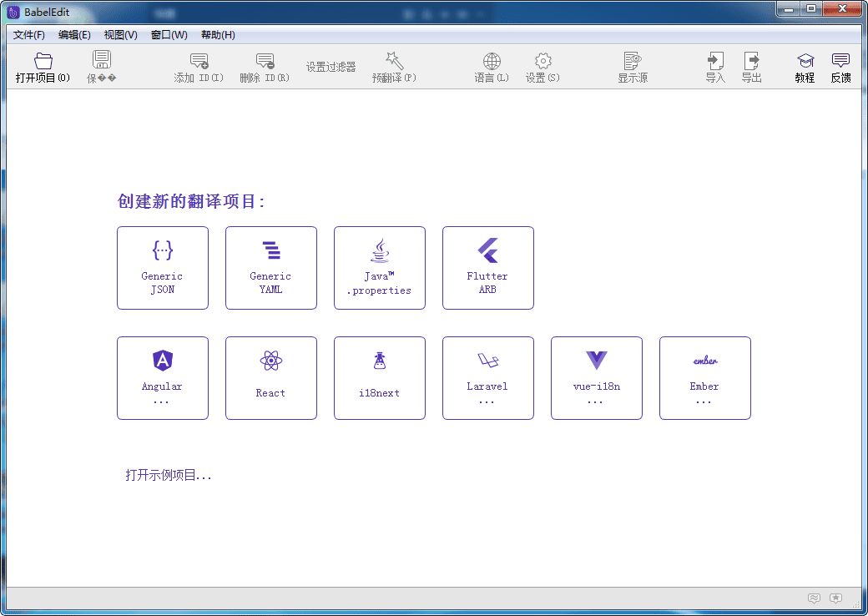The width and height of the screenshot is (868, 616).
Task: Choose the Angular project tile
Action: pos(163,378)
